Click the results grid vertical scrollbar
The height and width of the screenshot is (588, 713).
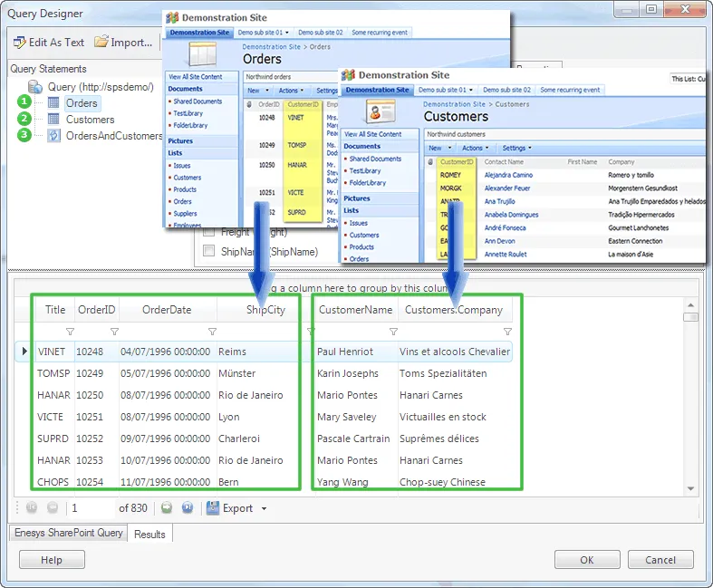(x=691, y=399)
